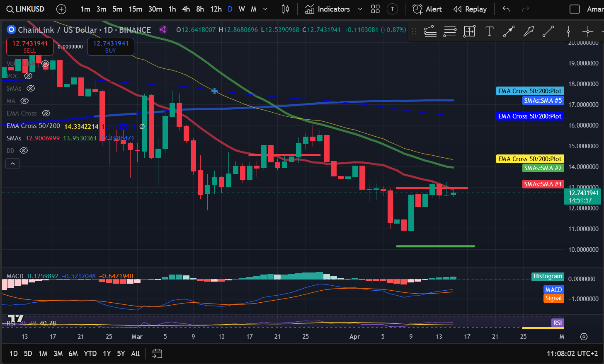The height and width of the screenshot is (364, 604).
Task: Select the horizontal ray lines drawing tool
Action: 450,31
